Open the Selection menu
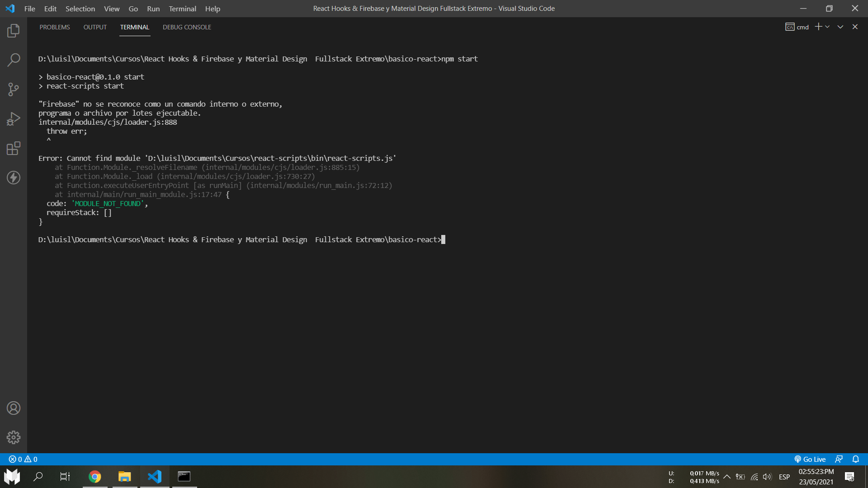Image resolution: width=868 pixels, height=488 pixels. pos(80,9)
